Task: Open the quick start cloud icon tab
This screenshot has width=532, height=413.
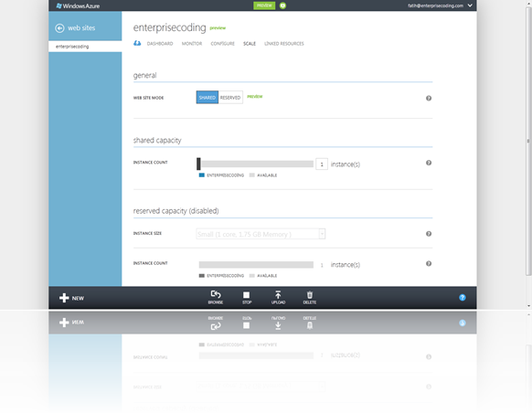Action: click(137, 43)
